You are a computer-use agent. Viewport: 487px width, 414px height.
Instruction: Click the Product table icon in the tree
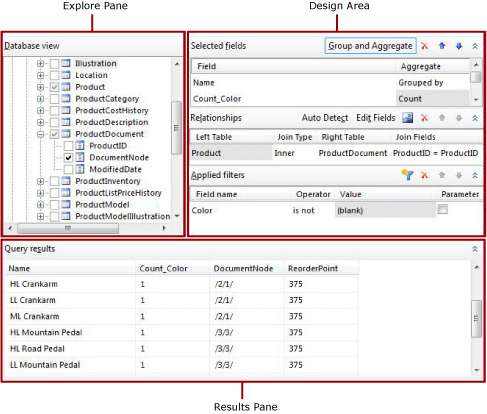(66, 87)
